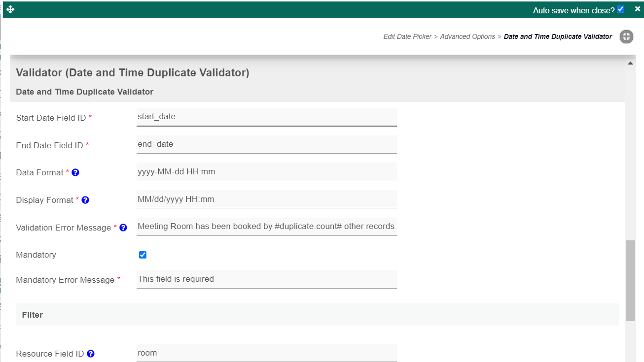Uncheck the Mandatory checkbox

pos(143,255)
